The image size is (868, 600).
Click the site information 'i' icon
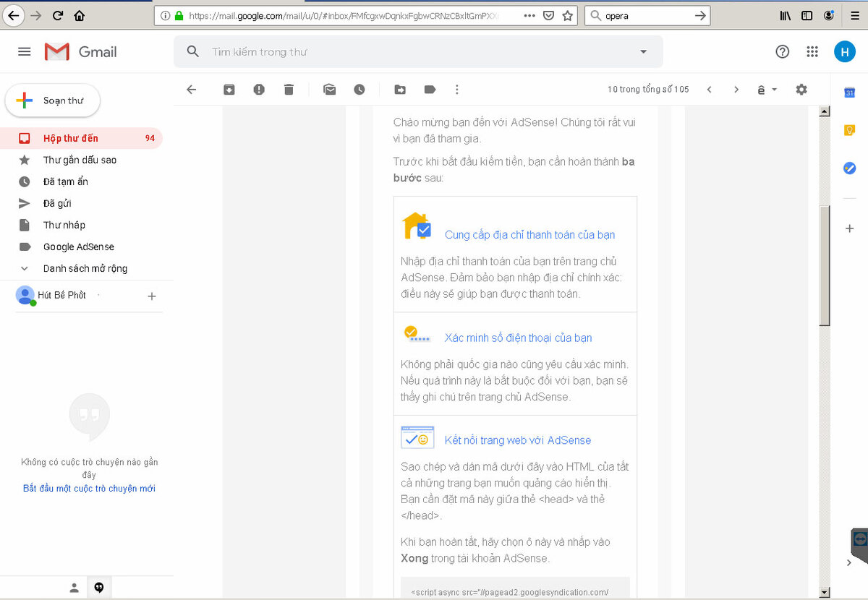click(165, 15)
